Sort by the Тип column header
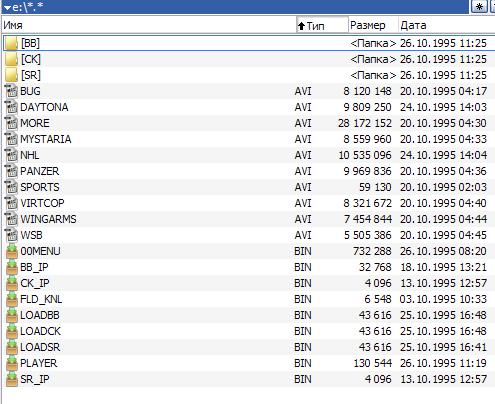The width and height of the screenshot is (495, 404). 322,26
